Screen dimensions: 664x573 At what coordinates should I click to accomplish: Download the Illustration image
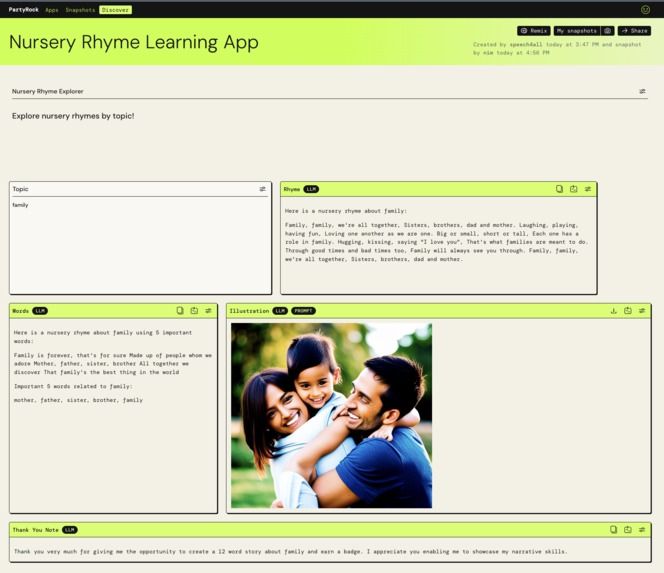click(x=614, y=310)
